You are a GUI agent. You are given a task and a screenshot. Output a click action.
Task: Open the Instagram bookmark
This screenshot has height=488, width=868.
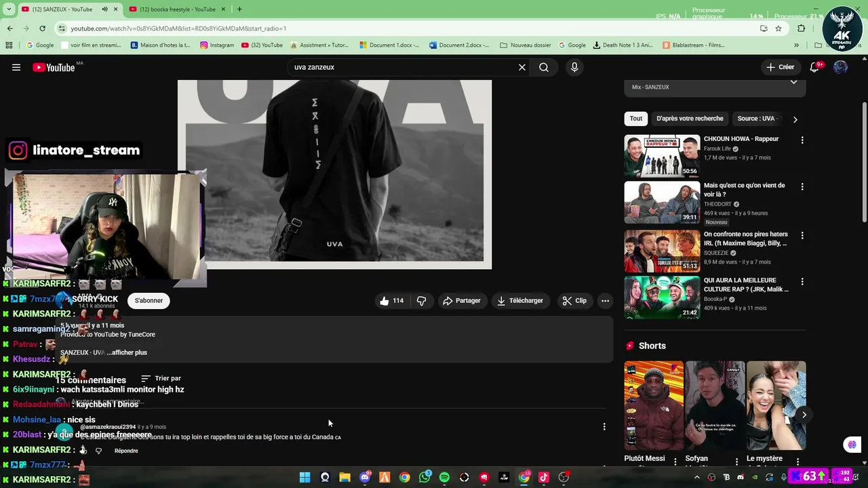tap(217, 45)
